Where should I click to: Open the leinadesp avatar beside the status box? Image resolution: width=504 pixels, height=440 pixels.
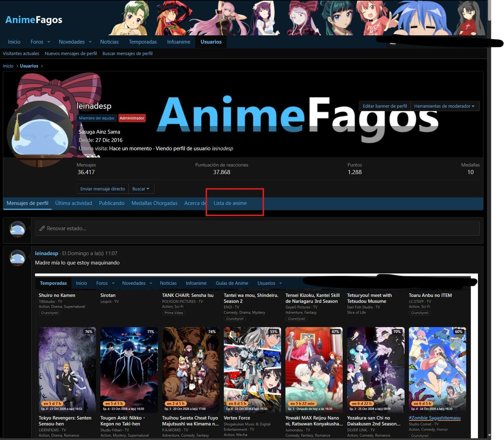click(x=18, y=229)
